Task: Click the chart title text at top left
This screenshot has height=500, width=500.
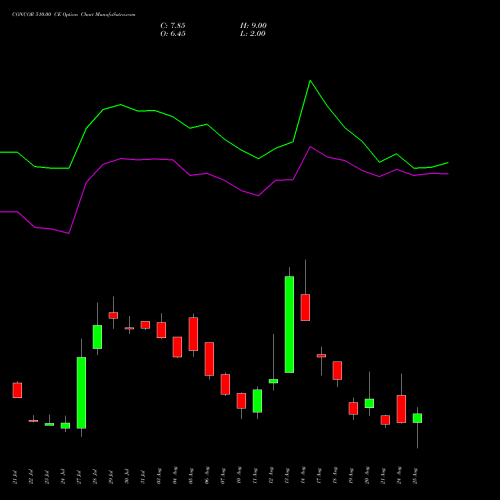Action: coord(74,15)
